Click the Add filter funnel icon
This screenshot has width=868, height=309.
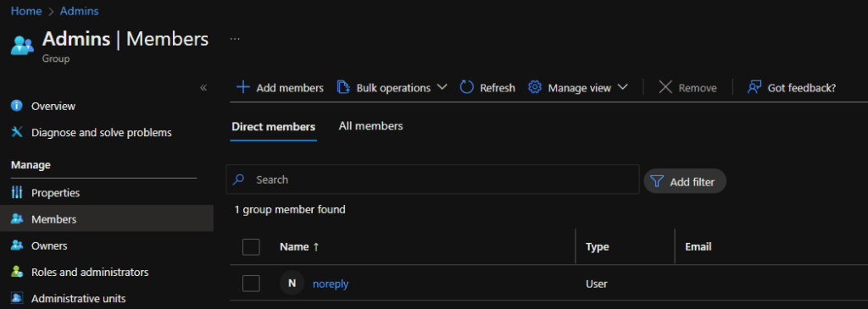657,181
